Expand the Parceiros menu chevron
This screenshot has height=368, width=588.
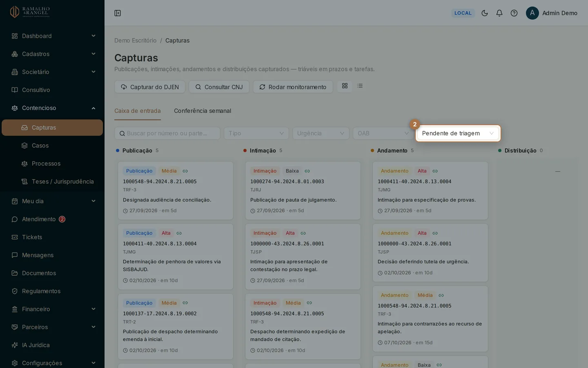click(94, 327)
